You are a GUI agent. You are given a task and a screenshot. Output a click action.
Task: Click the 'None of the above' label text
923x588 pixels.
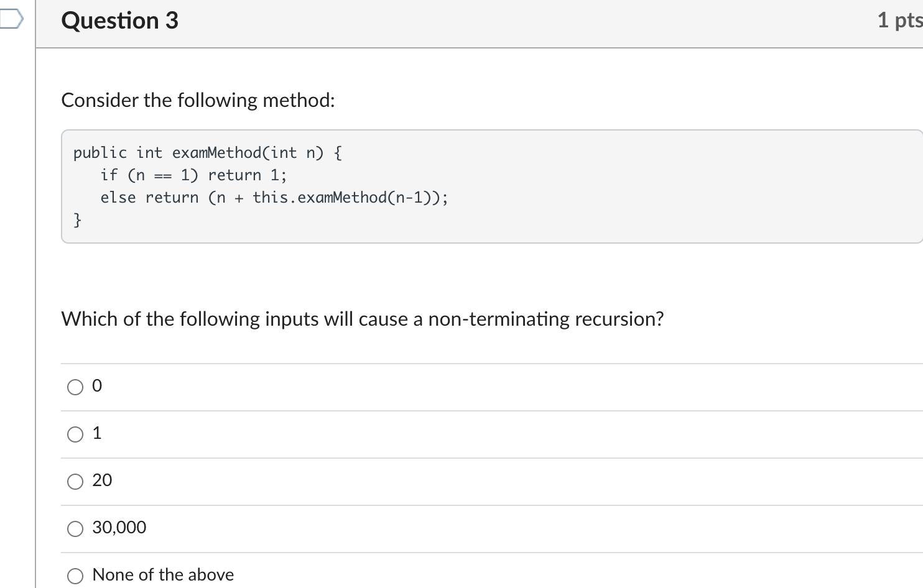163,575
